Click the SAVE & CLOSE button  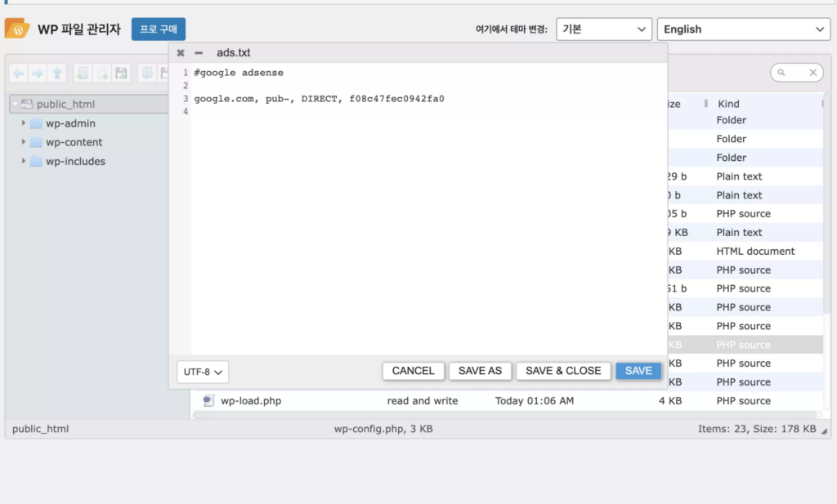563,371
